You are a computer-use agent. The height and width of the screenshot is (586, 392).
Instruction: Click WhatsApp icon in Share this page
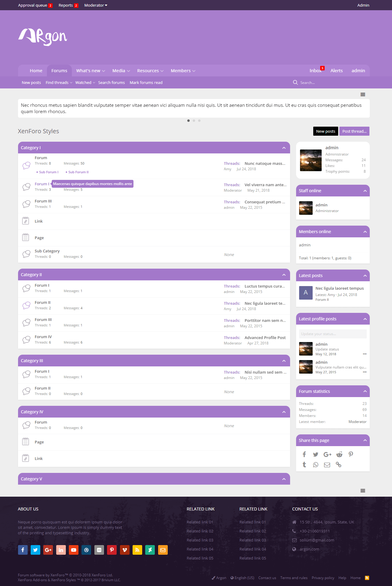[x=316, y=465]
